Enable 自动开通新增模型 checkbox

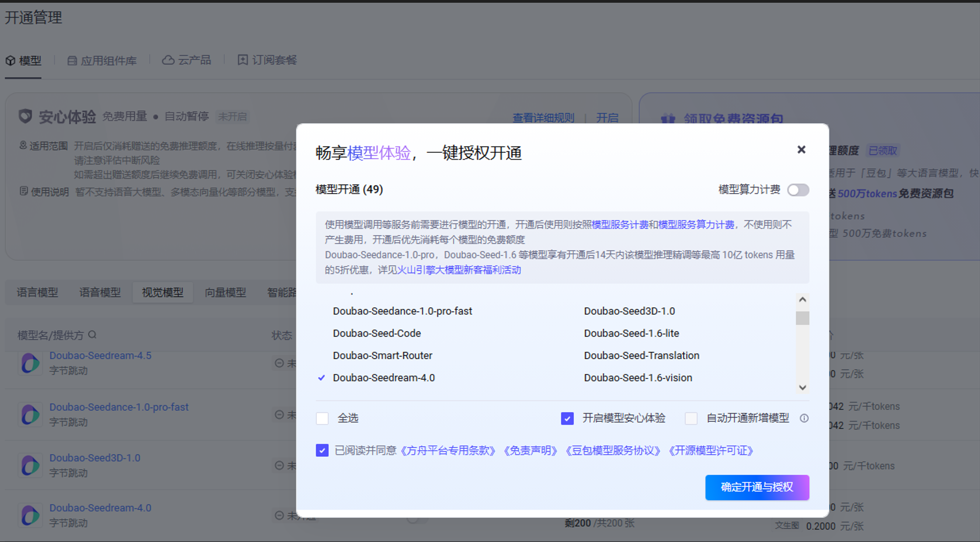[691, 418]
